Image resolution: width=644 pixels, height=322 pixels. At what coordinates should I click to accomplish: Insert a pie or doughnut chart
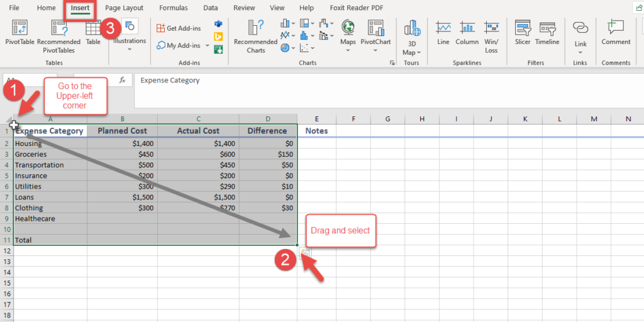287,48
